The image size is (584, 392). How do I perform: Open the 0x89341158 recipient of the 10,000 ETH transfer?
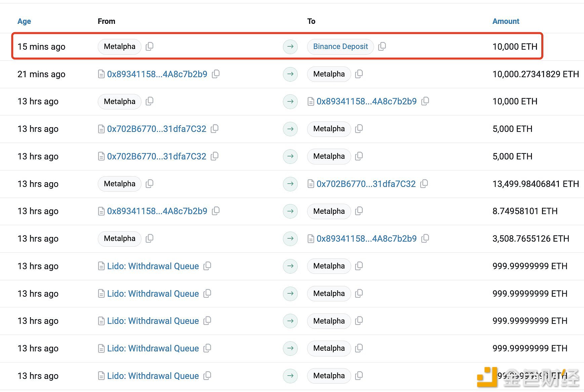(x=367, y=101)
